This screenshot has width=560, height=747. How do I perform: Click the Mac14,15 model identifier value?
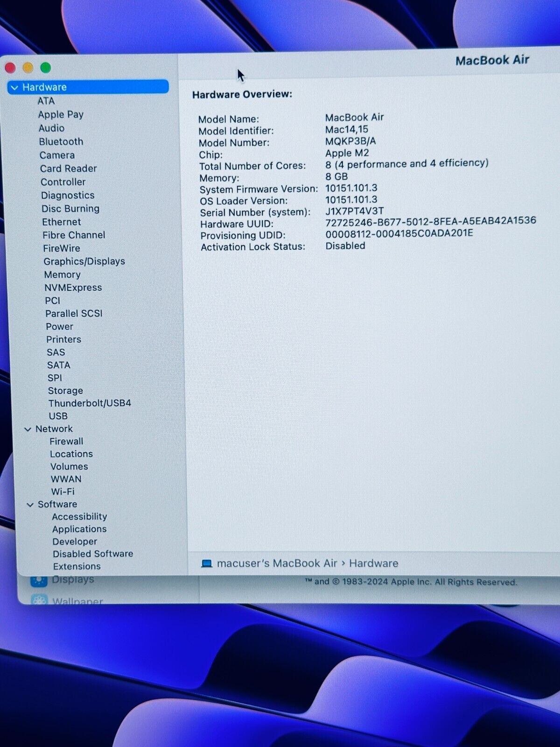tap(347, 129)
